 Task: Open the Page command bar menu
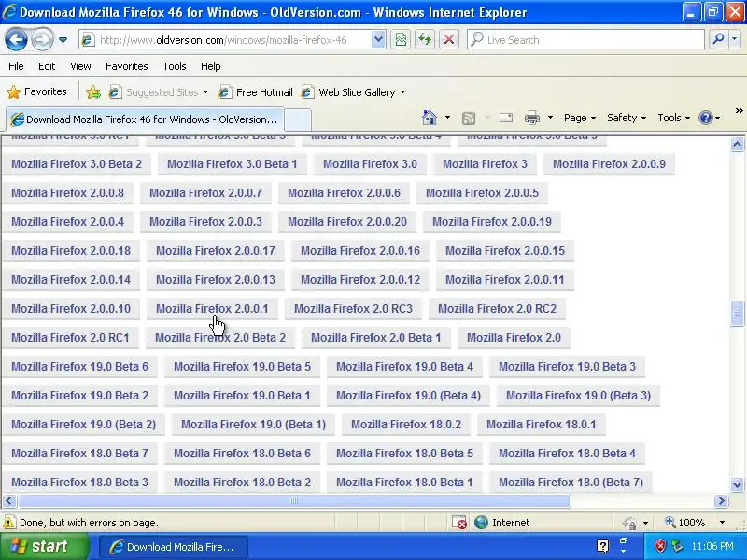tap(579, 118)
